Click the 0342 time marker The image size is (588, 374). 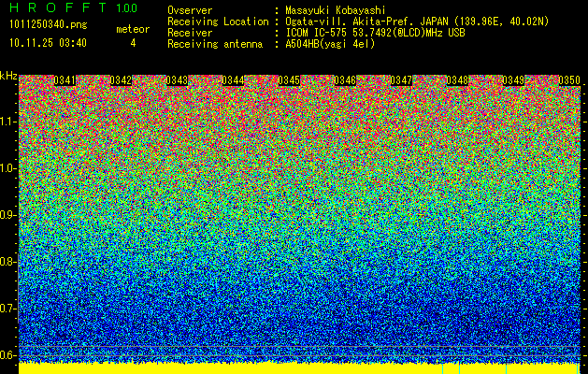coord(121,80)
